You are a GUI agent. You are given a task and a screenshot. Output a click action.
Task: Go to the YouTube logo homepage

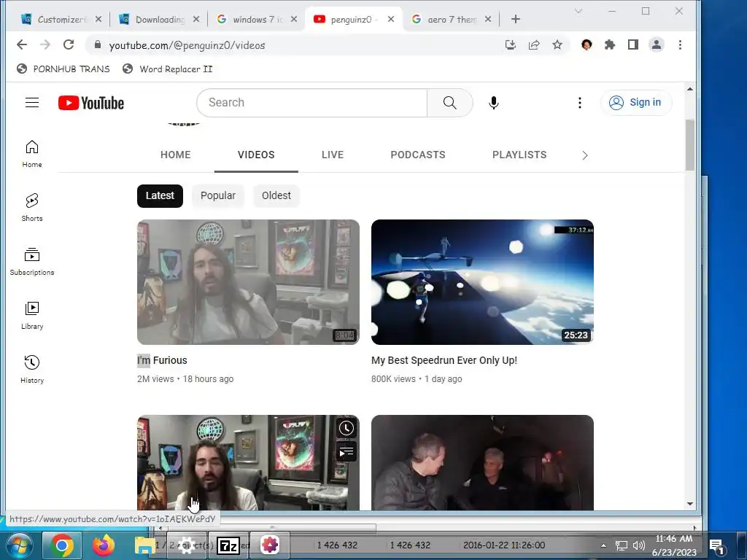click(91, 103)
